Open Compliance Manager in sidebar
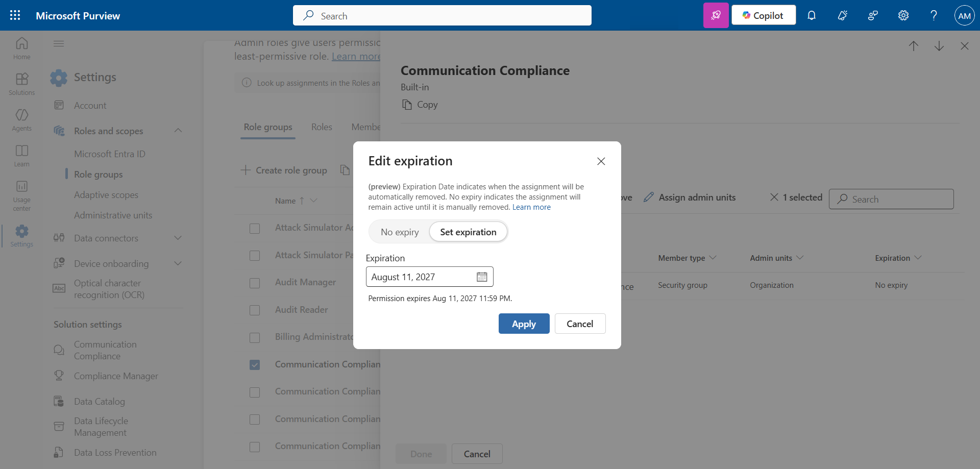This screenshot has width=980, height=469. (116, 376)
